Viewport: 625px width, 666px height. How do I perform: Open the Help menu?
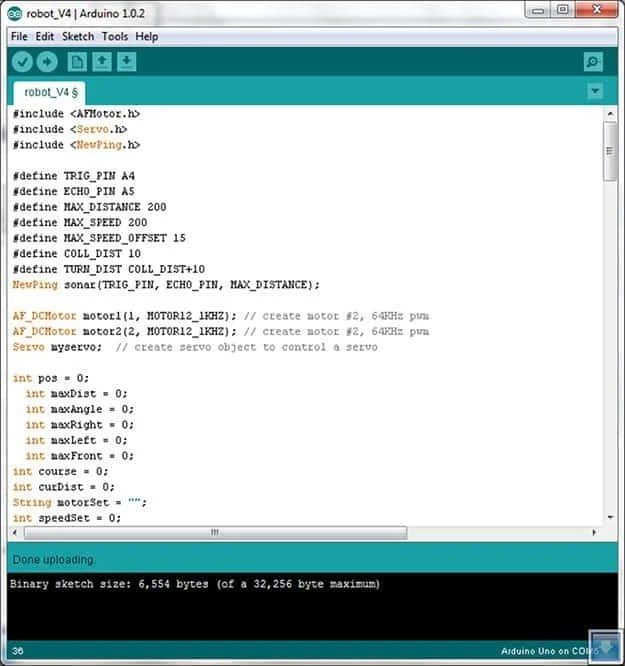pyautogui.click(x=147, y=37)
